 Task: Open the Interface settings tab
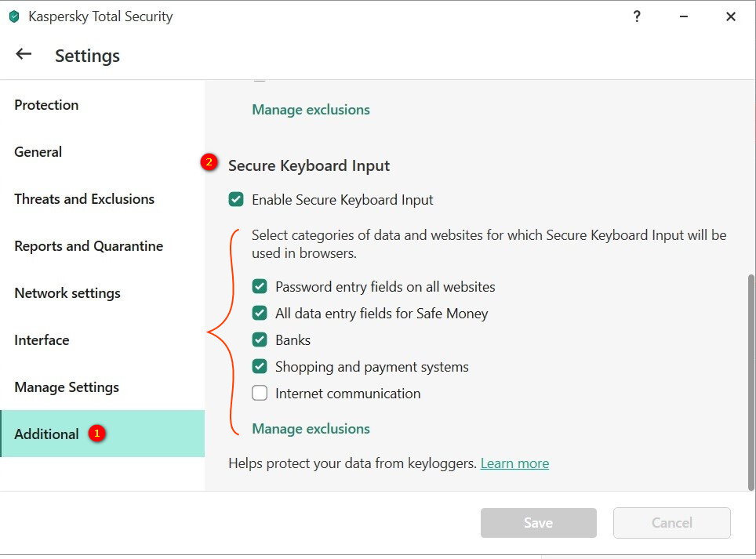(x=42, y=340)
